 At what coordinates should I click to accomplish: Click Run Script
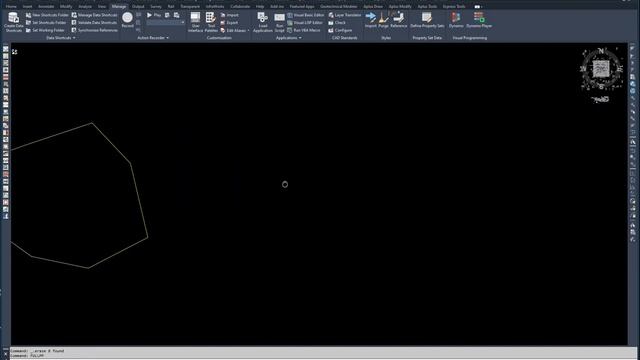tap(280, 22)
